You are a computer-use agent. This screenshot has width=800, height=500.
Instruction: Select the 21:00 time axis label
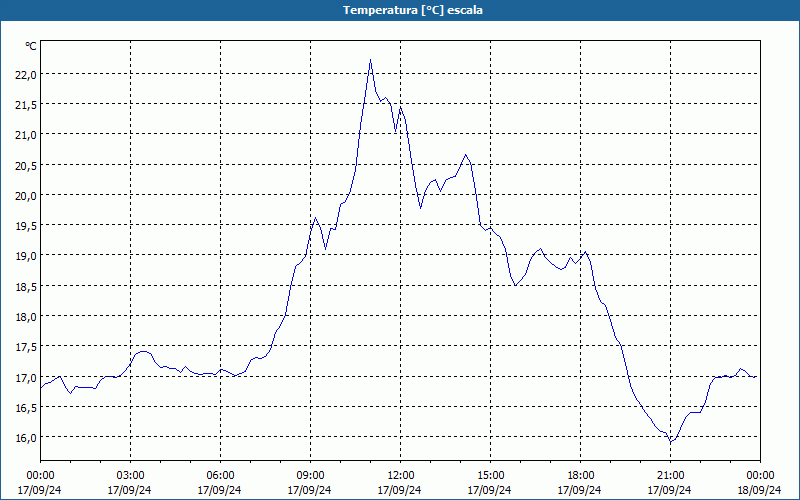(x=670, y=476)
